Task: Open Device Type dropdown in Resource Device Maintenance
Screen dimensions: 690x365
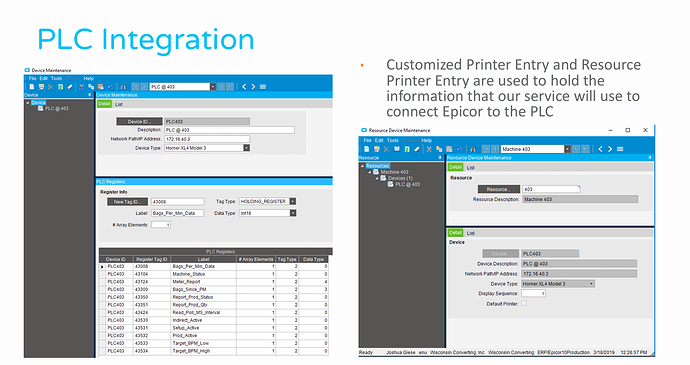Action: pyautogui.click(x=591, y=284)
